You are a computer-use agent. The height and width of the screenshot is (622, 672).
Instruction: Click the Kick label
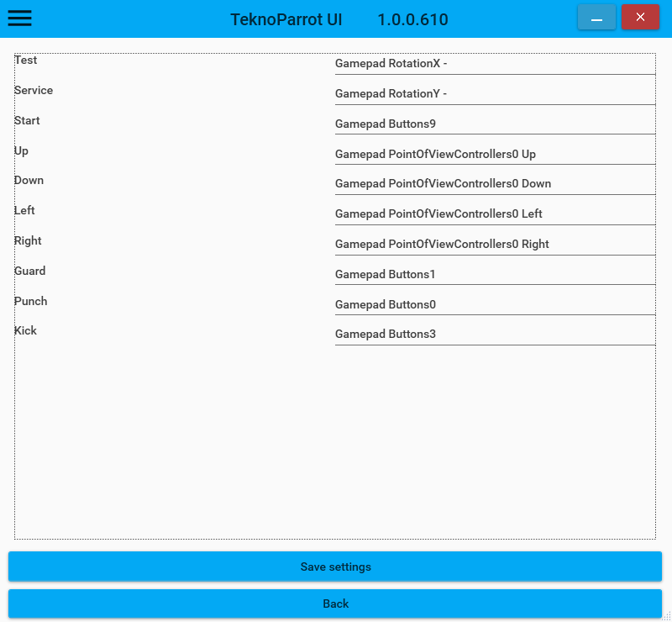(25, 330)
